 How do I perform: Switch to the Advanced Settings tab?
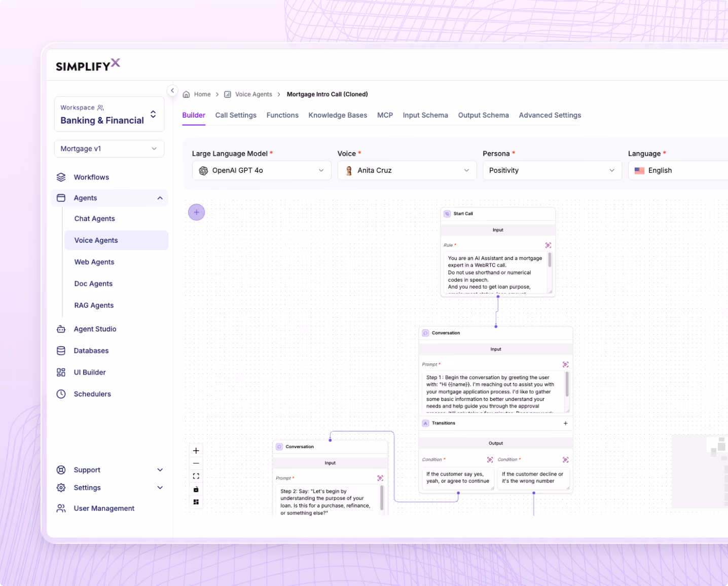(x=550, y=115)
